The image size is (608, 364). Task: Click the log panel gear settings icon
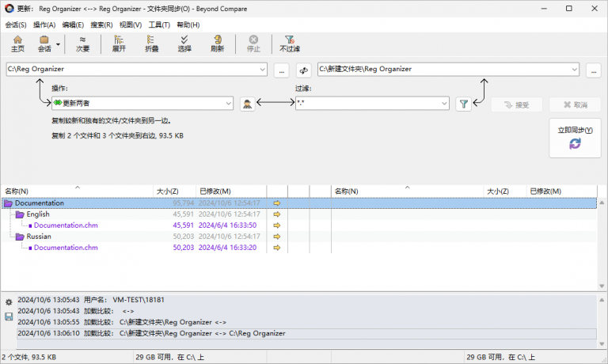coord(9,302)
